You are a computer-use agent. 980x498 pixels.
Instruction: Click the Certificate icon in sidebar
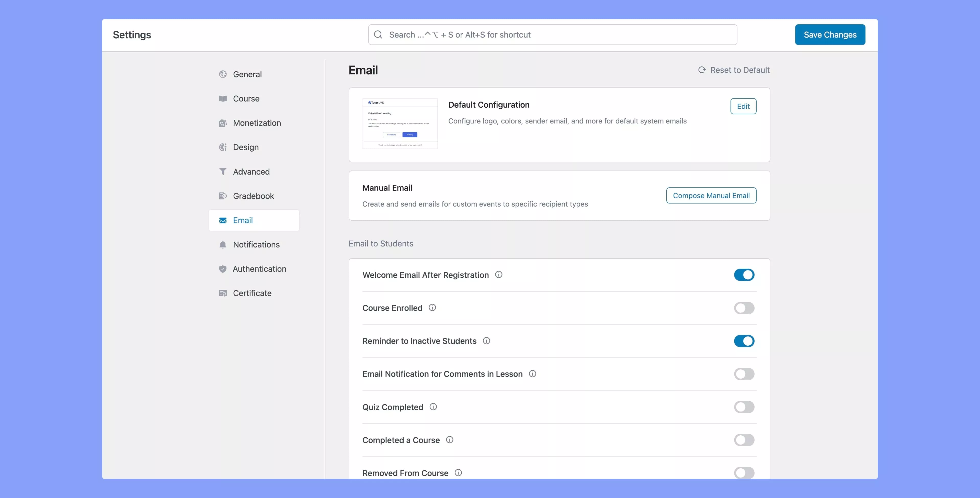tap(223, 293)
